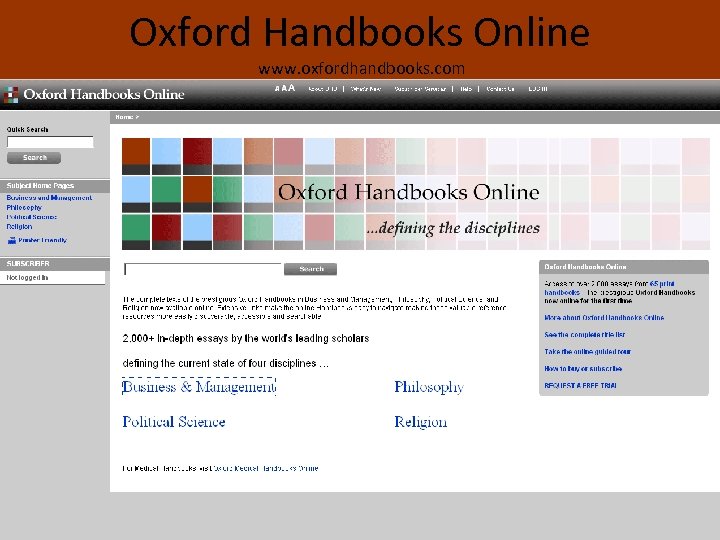
Task: Open the large Political Science discipline heading
Action: pyautogui.click(x=174, y=422)
